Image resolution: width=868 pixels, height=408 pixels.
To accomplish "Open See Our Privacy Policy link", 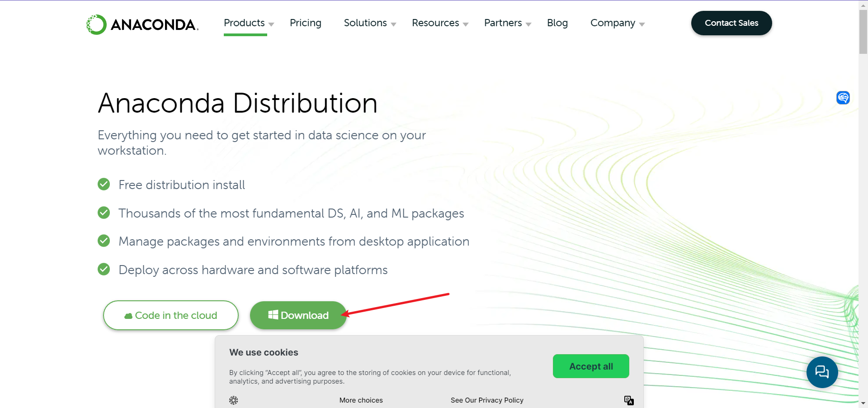I will coord(487,400).
